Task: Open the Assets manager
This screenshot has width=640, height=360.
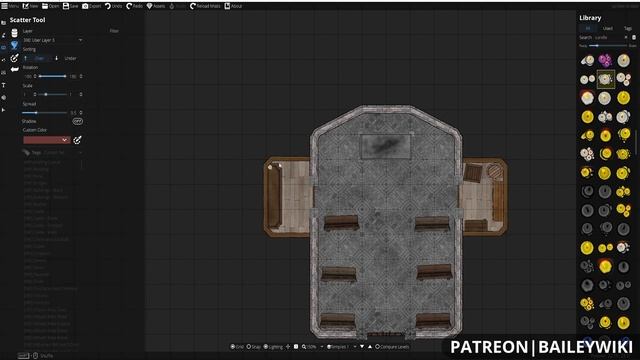Action: [156, 6]
